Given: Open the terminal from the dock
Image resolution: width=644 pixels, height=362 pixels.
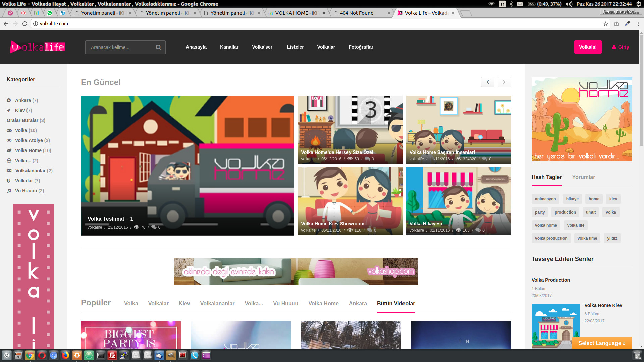Looking at the screenshot, I should click(101, 355).
